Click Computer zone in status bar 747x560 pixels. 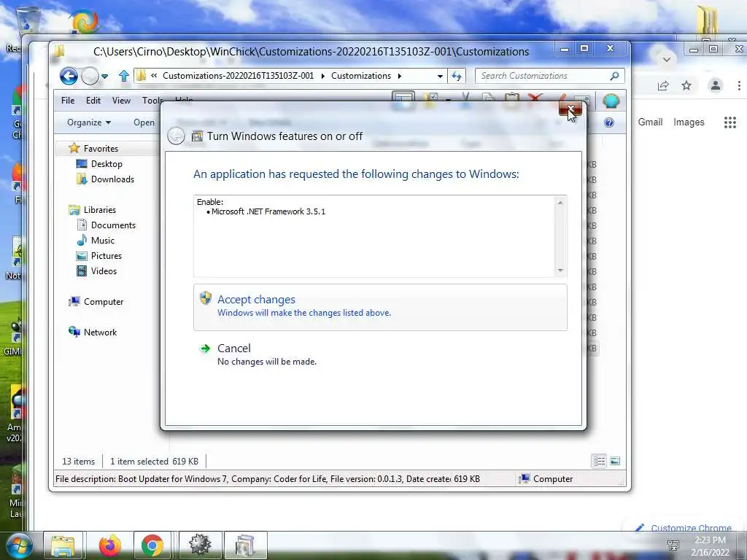(546, 479)
